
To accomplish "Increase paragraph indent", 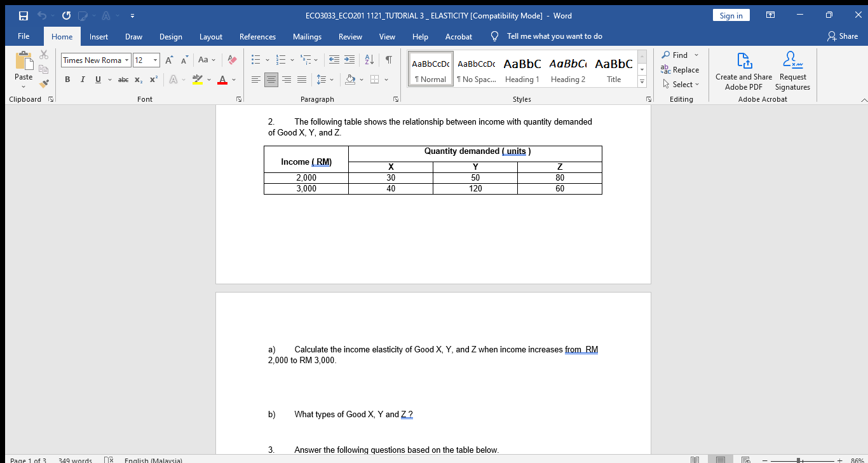I will [349, 60].
